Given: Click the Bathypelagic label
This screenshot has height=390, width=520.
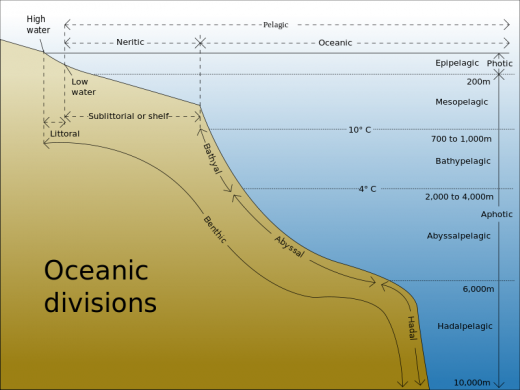Looking at the screenshot, I should point(463,161).
